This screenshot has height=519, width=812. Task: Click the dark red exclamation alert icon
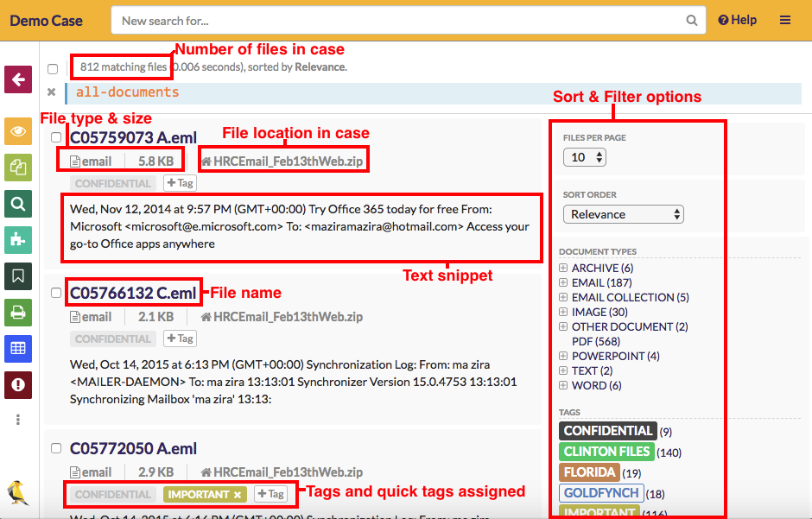click(x=18, y=385)
